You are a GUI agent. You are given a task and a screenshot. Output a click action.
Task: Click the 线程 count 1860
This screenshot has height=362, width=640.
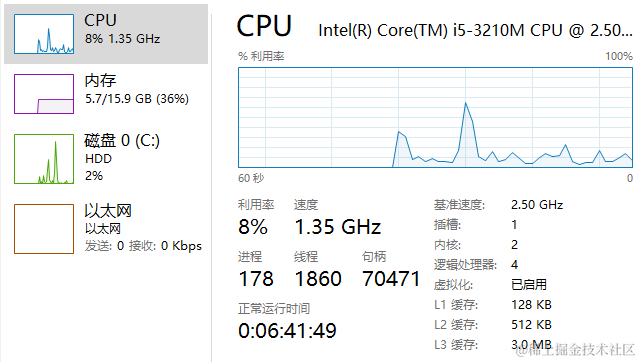318,279
